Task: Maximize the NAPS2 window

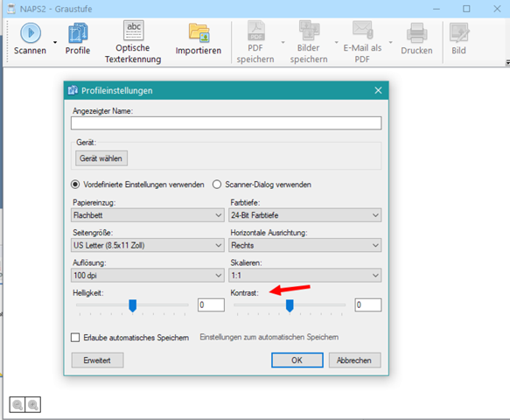Action: tap(466, 9)
